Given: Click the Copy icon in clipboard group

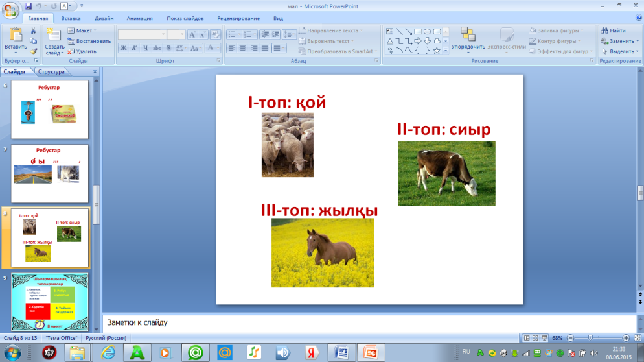Looking at the screenshot, I should click(x=33, y=41).
